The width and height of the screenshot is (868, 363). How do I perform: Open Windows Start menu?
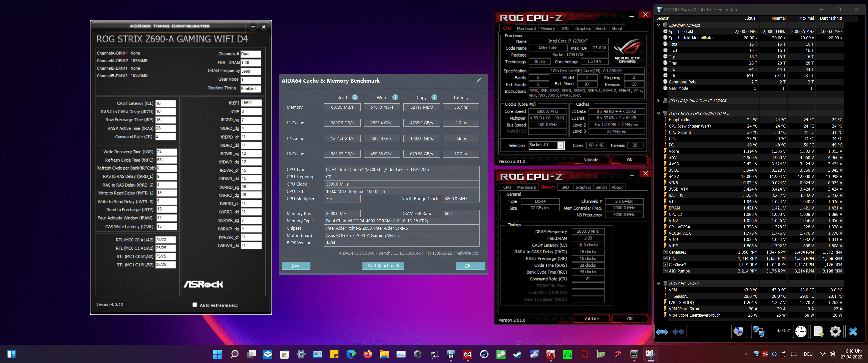[218, 354]
